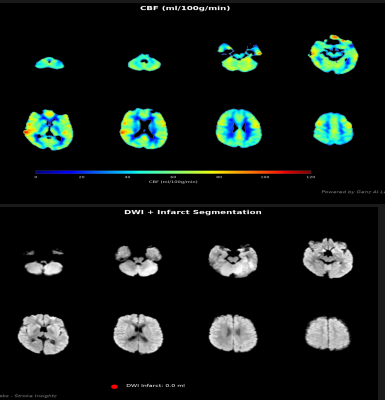This screenshot has height=400, width=385.
Task: Click the 'DWI Infarct: 0.0 ml' label
Action: coord(155,386)
